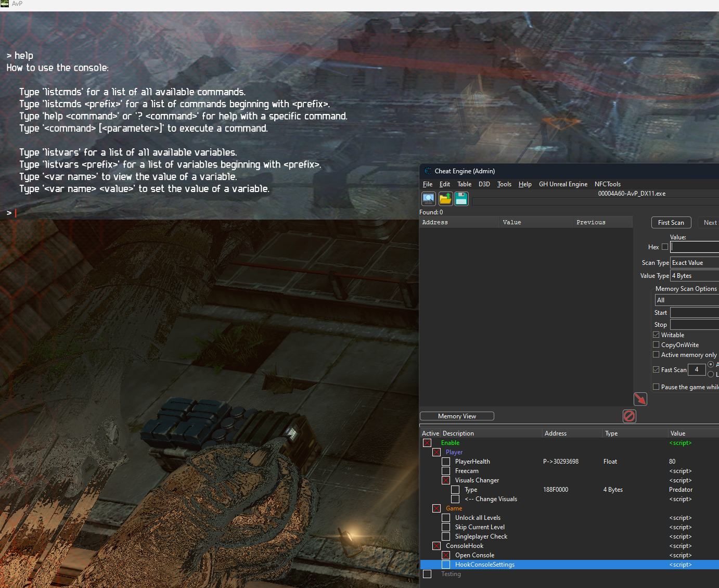Toggle the Testing entry checkbox
Image resolution: width=719 pixels, height=588 pixels.
pyautogui.click(x=427, y=574)
